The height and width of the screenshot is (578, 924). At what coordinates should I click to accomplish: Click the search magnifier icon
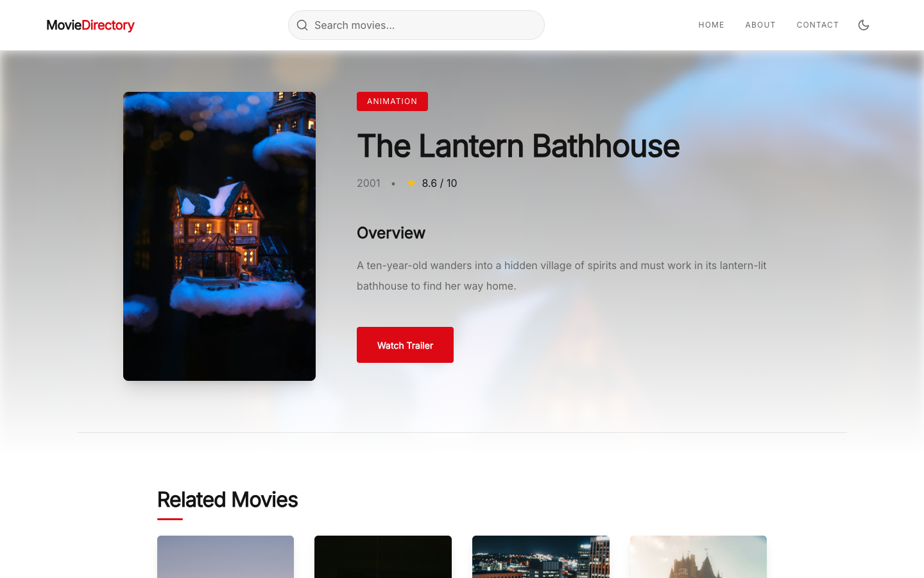(302, 25)
